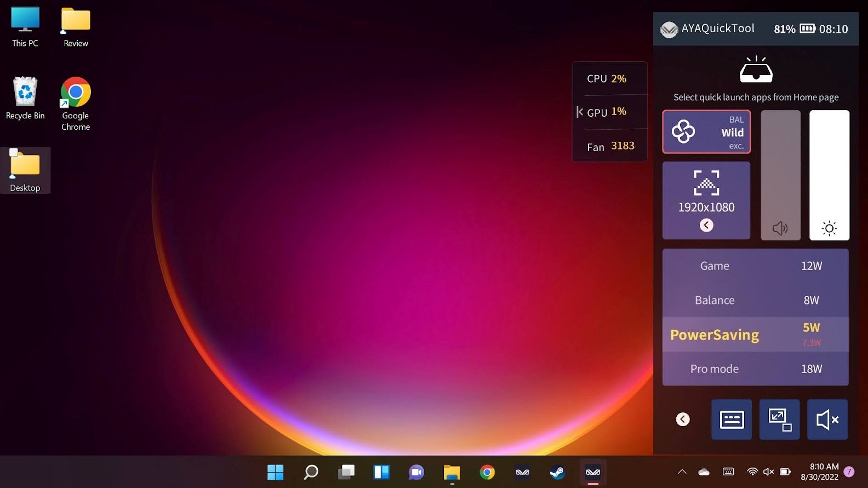Adjust the volume slider bar
Viewport: 868px width, 488px height.
[780, 175]
